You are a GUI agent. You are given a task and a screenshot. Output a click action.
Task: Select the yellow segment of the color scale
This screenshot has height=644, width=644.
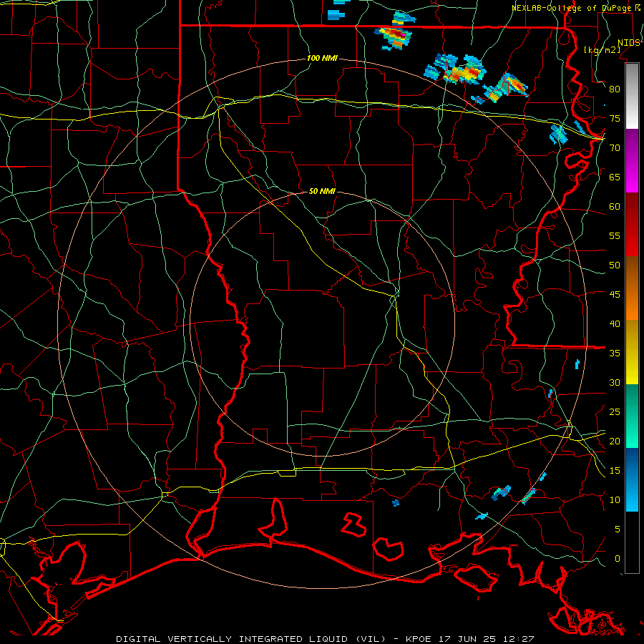pyautogui.click(x=632, y=352)
